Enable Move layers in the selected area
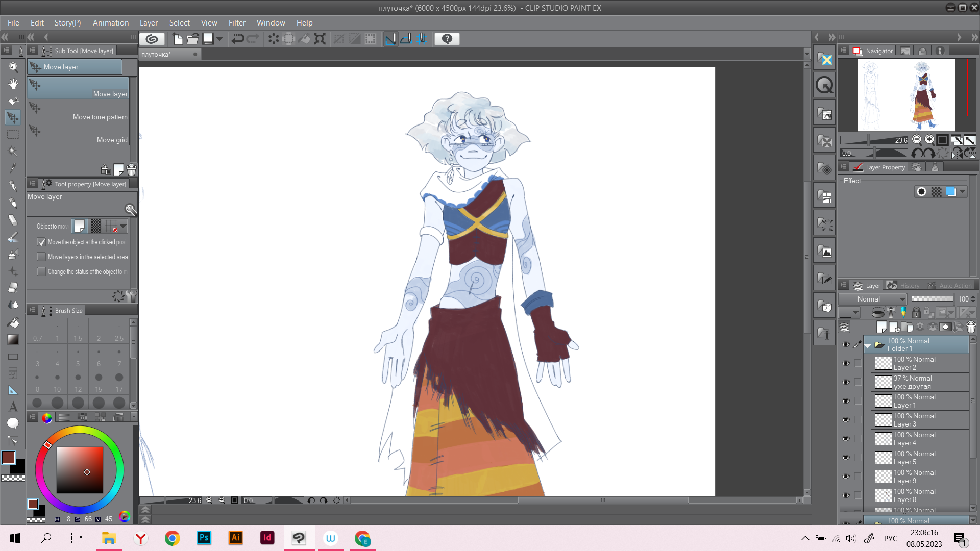 tap(42, 257)
